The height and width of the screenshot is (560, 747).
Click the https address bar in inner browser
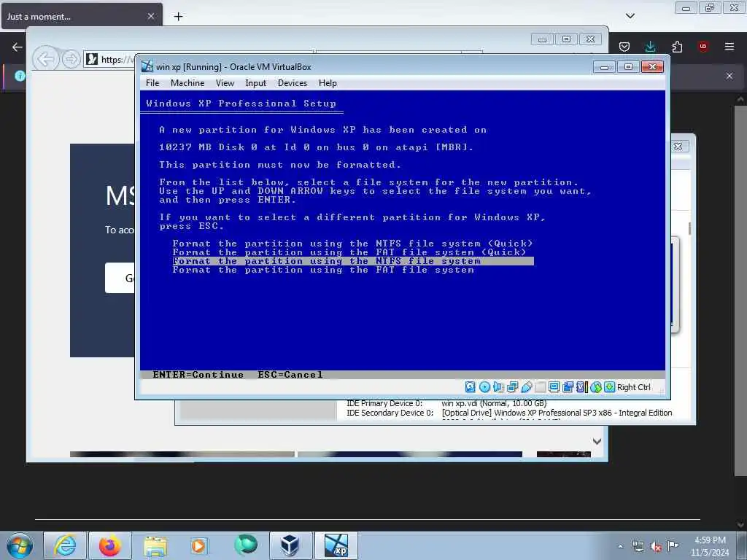(x=110, y=60)
